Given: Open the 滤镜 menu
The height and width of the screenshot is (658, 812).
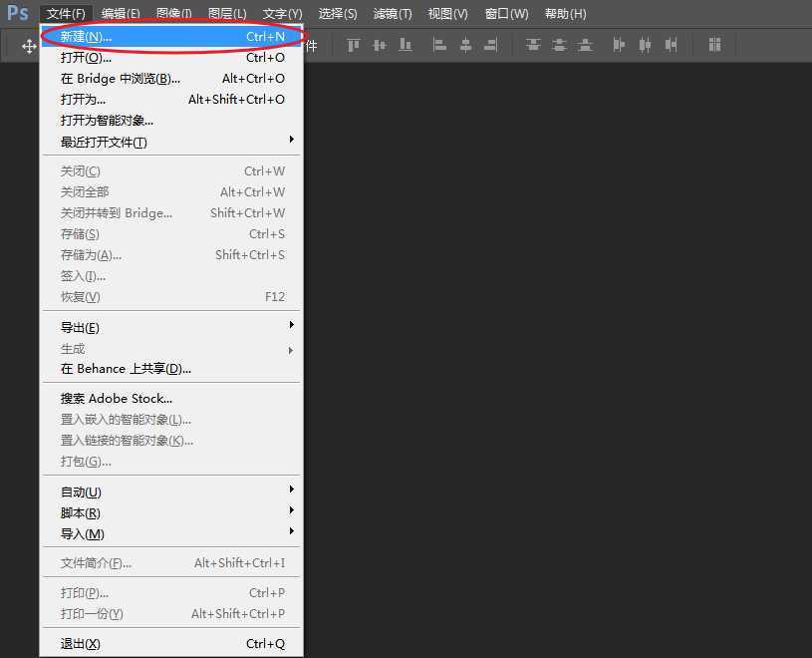Looking at the screenshot, I should tap(392, 13).
